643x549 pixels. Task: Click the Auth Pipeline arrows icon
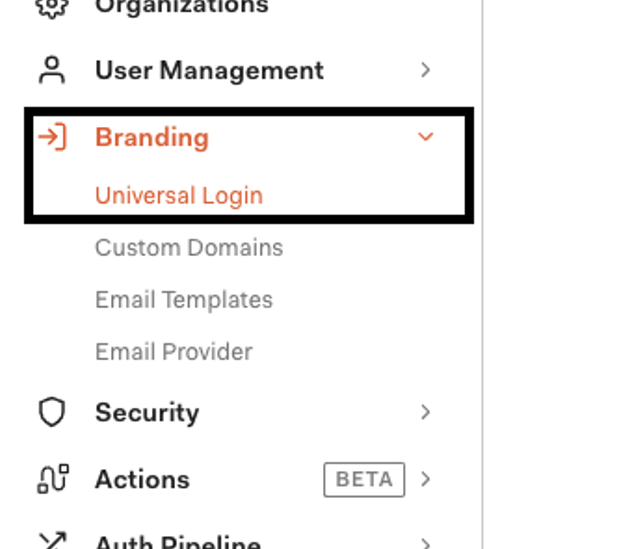[x=51, y=542]
